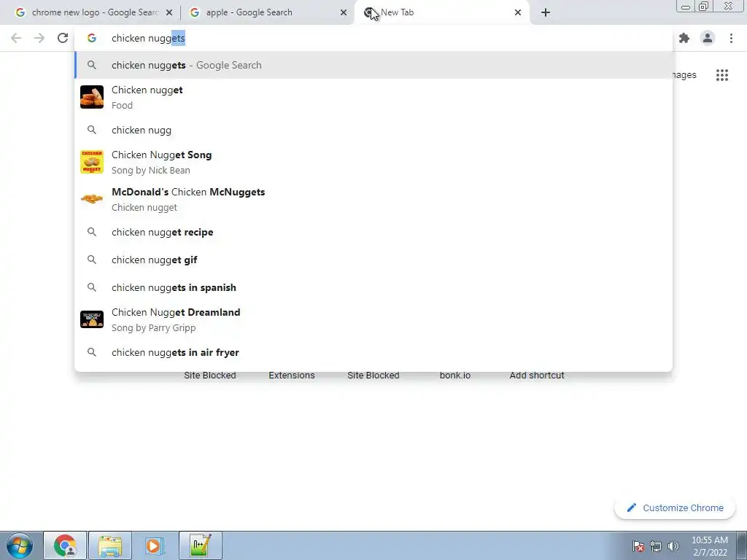Click the volume speaker tray icon
Image resolution: width=747 pixels, height=560 pixels.
[673, 546]
